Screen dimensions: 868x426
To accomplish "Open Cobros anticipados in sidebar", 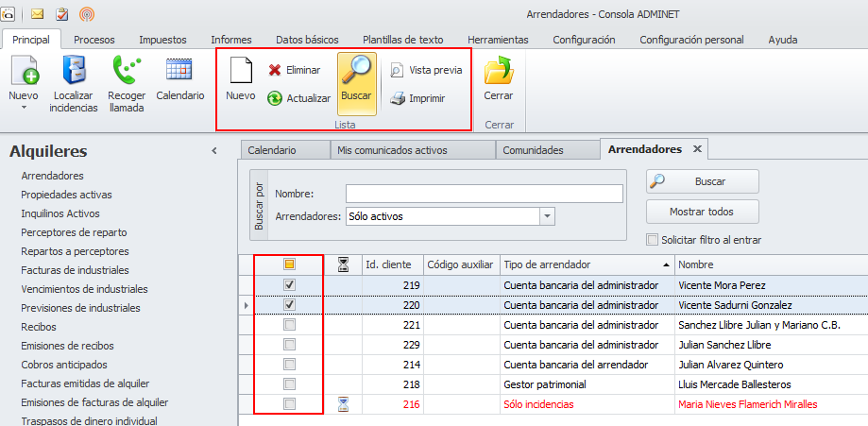I will click(64, 365).
